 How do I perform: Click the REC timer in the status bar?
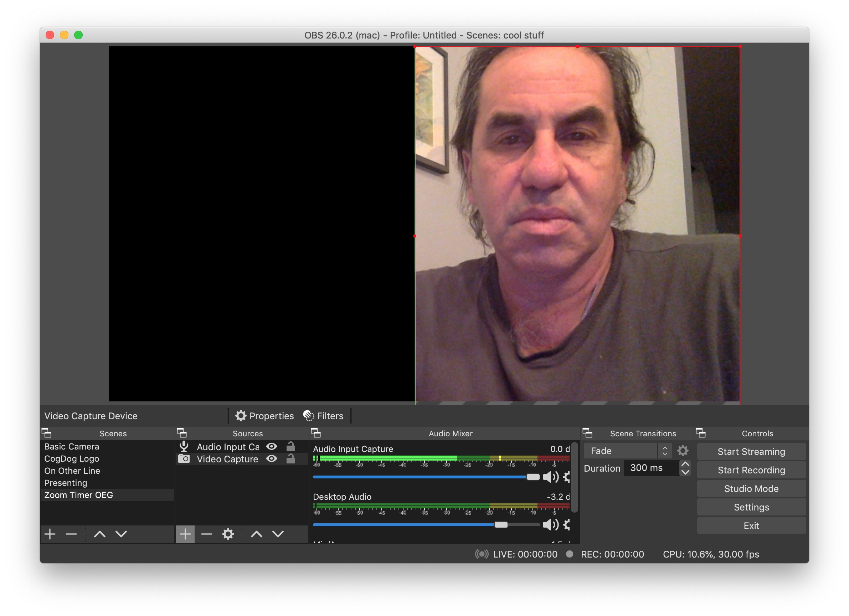612,554
